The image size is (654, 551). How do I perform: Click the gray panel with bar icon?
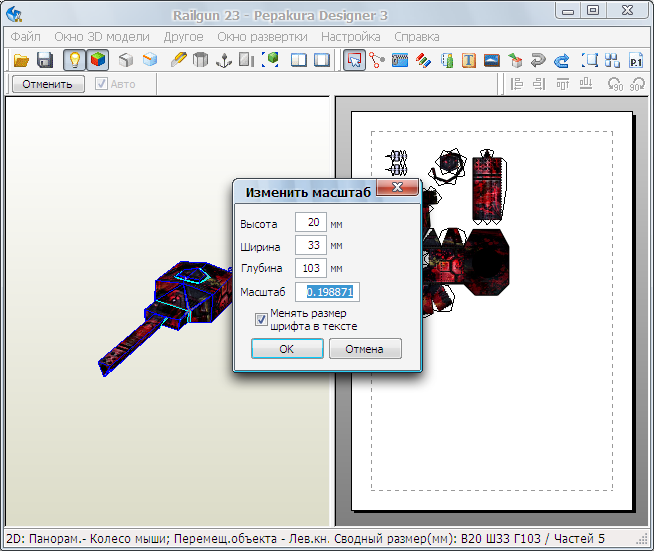(247, 60)
